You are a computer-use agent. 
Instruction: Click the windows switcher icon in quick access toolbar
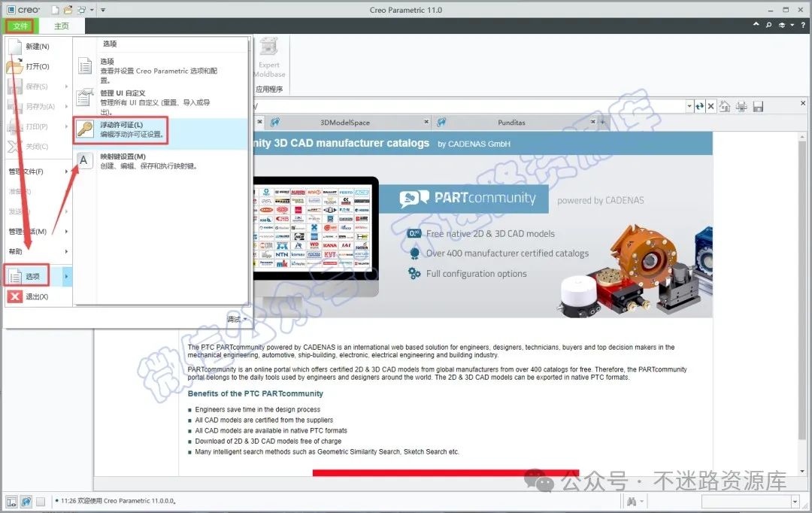pos(81,9)
